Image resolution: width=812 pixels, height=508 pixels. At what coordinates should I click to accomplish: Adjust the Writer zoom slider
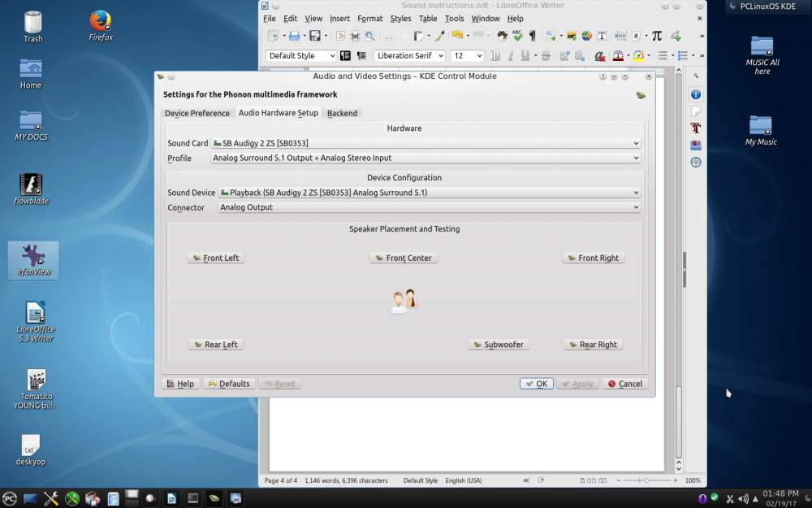coord(646,481)
